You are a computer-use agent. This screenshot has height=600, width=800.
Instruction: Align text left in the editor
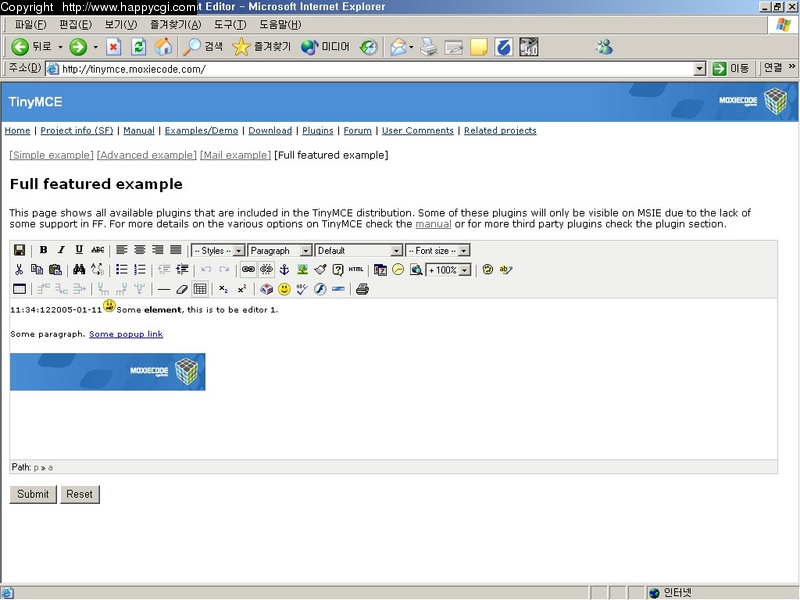point(121,250)
